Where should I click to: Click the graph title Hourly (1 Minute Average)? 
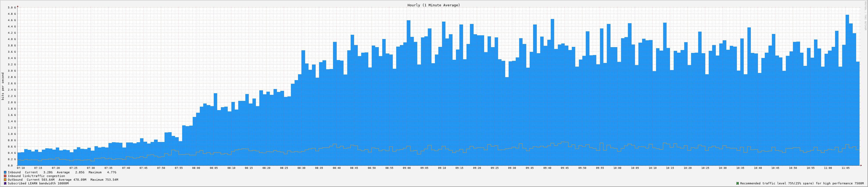click(x=433, y=5)
